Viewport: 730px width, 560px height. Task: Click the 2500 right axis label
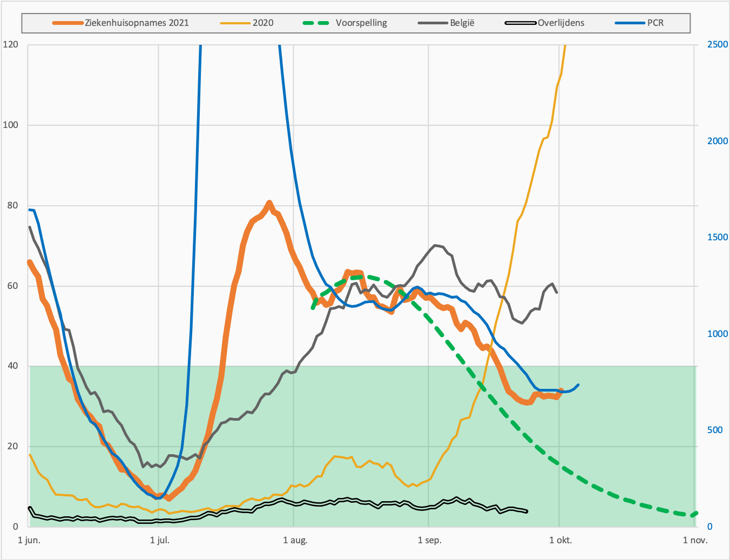click(718, 44)
